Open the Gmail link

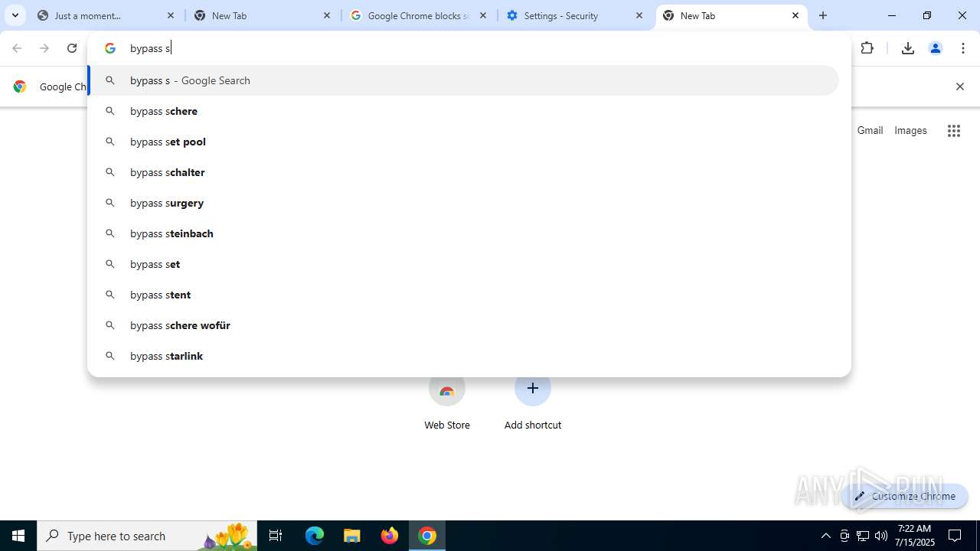click(x=870, y=130)
